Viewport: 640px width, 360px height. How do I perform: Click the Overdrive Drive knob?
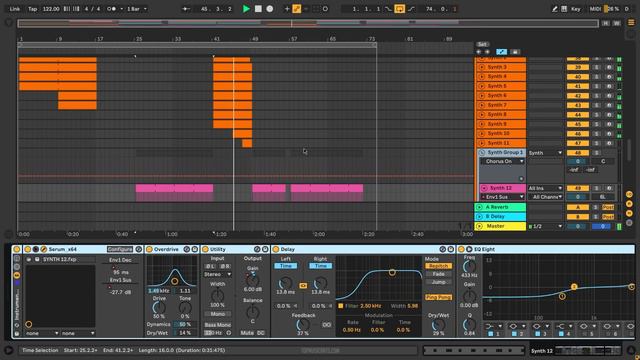(159, 307)
